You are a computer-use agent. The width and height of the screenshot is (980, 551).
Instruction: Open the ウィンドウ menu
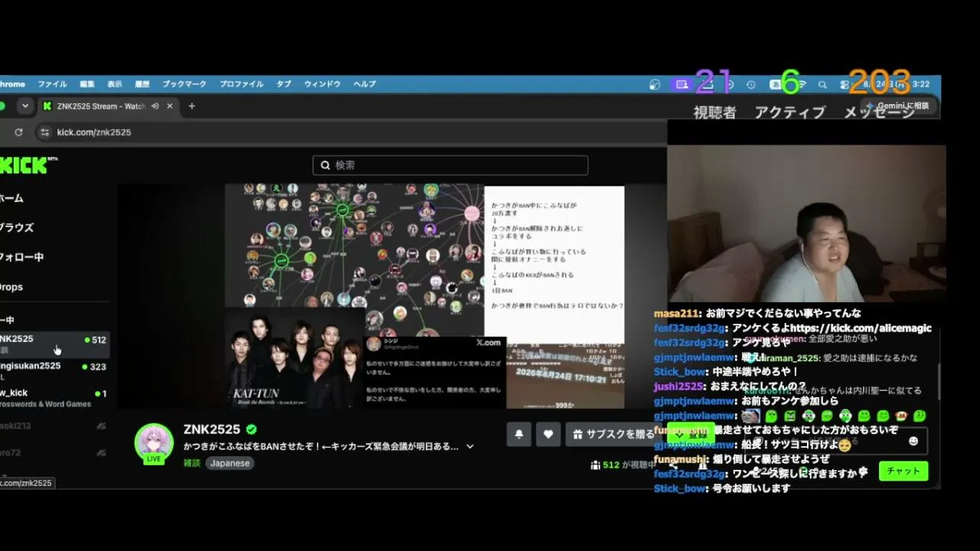pyautogui.click(x=322, y=84)
